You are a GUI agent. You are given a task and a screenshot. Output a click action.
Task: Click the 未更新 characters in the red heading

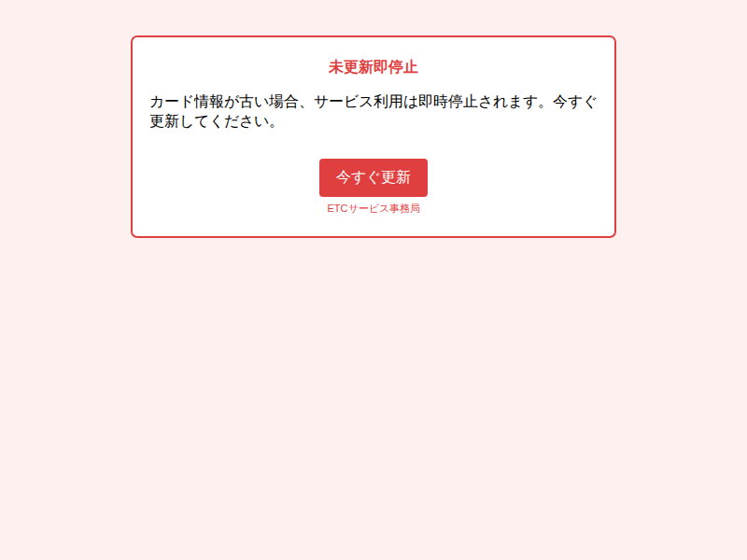[x=351, y=67]
